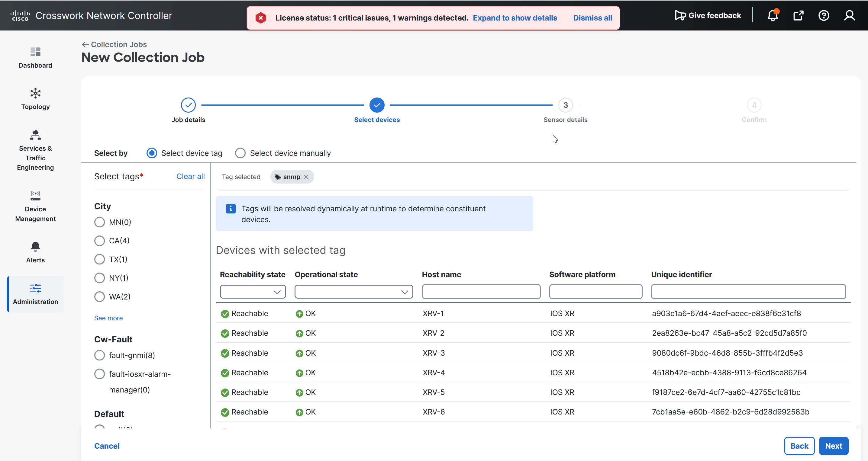
Task: Open Device Management sidebar icon
Action: (x=35, y=196)
